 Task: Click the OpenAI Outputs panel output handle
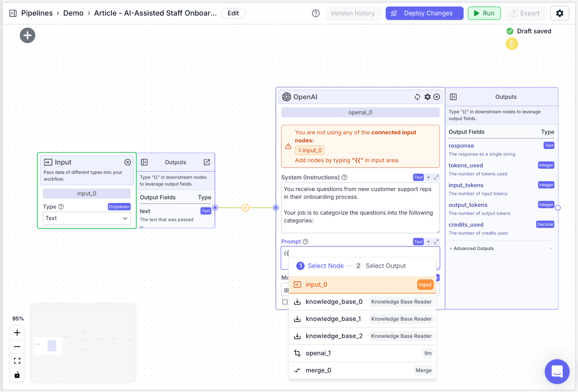[558, 208]
